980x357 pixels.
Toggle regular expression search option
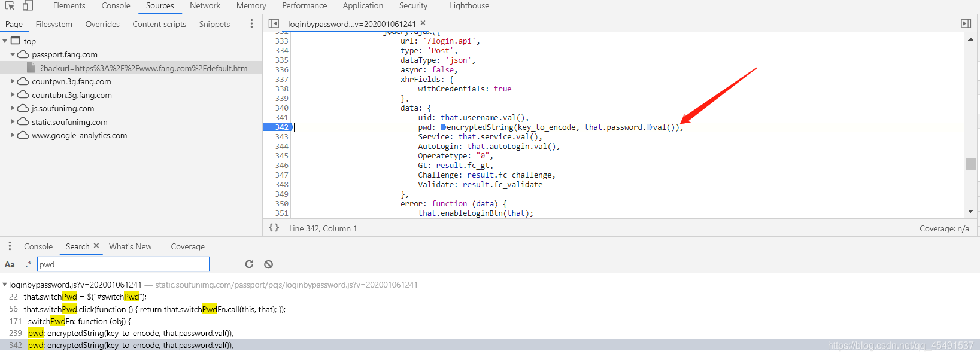28,264
